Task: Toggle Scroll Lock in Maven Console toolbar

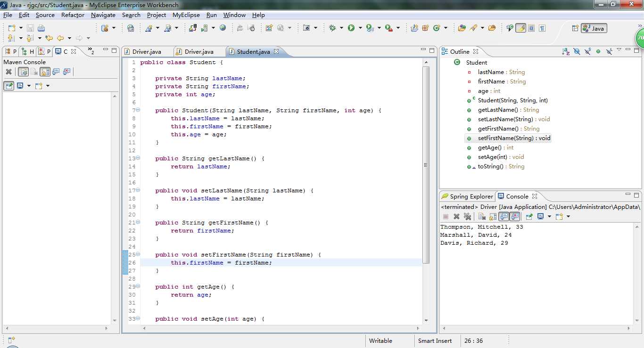Action: (x=45, y=72)
